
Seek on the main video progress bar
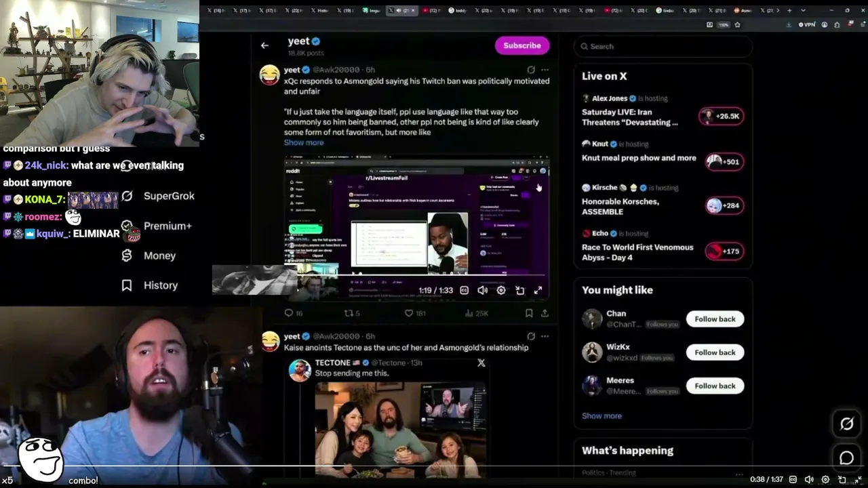[434, 466]
